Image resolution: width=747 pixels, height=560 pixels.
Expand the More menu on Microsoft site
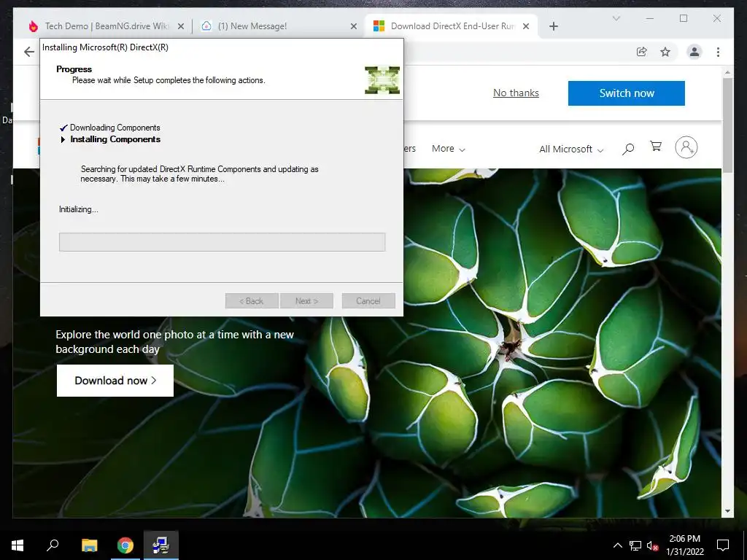coord(448,149)
